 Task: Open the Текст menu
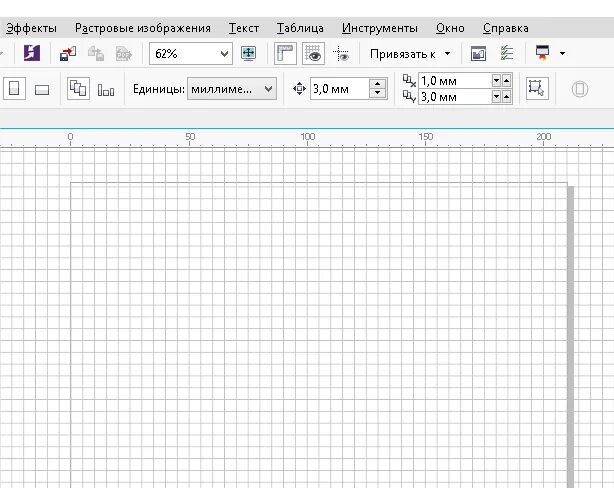pyautogui.click(x=244, y=28)
